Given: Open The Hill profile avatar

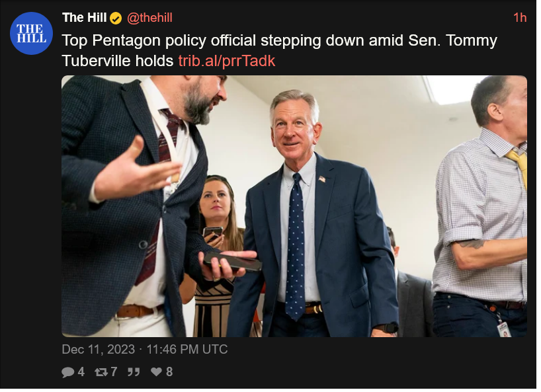Looking at the screenshot, I should [x=31, y=34].
